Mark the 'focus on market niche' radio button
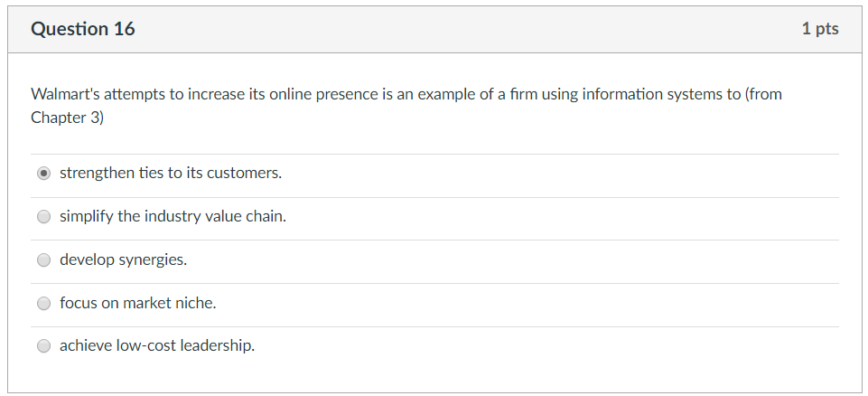The width and height of the screenshot is (868, 396). pos(43,304)
